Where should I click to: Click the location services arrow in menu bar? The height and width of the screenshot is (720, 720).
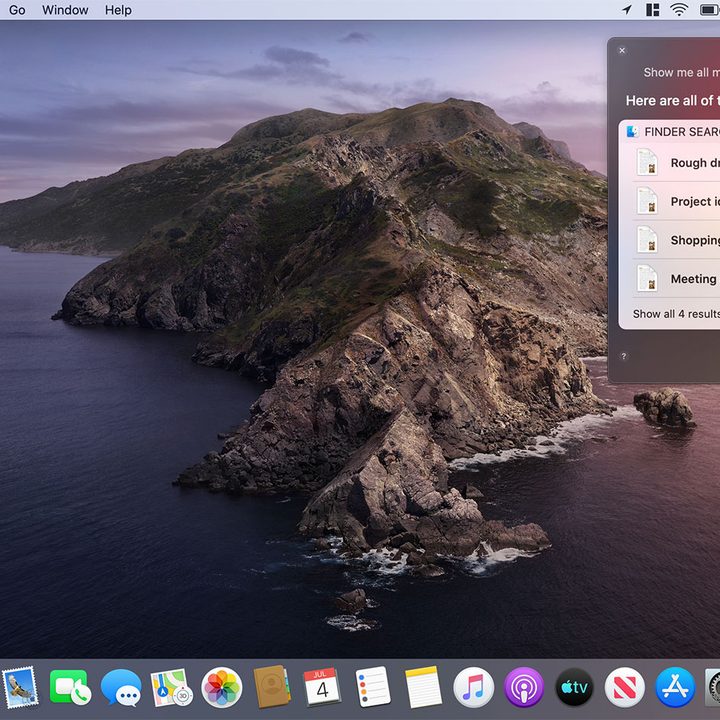pyautogui.click(x=627, y=10)
